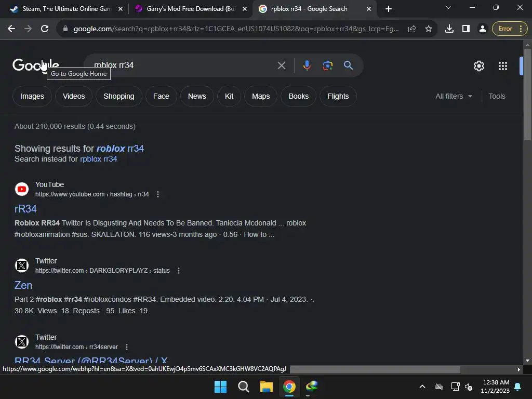Image resolution: width=532 pixels, height=399 pixels.
Task: Open the three-dot menu for DARKGLORYPLAYZ result
Action: [x=179, y=271]
